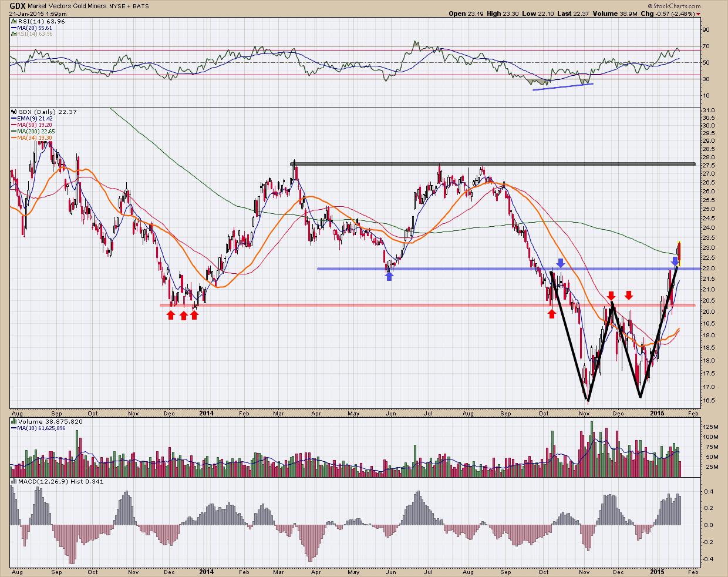Click the -0.4 label on MACD axis
This screenshot has width=728, height=577.
click(x=707, y=559)
